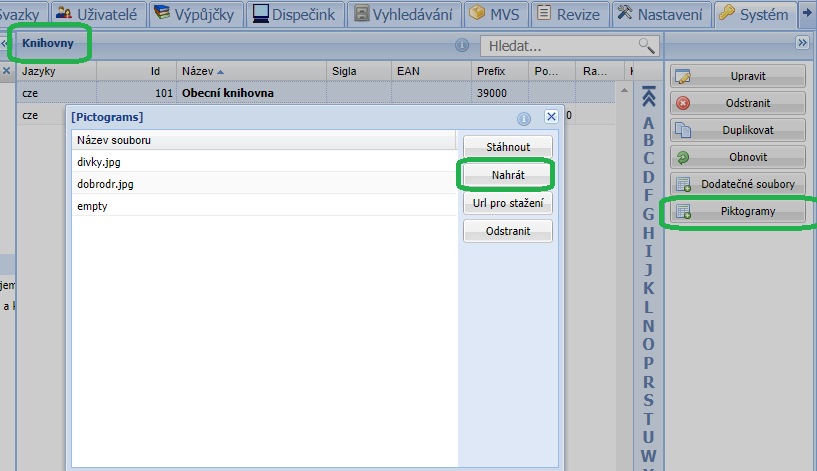Click the info icon in Pictograms dialog header

(523, 117)
